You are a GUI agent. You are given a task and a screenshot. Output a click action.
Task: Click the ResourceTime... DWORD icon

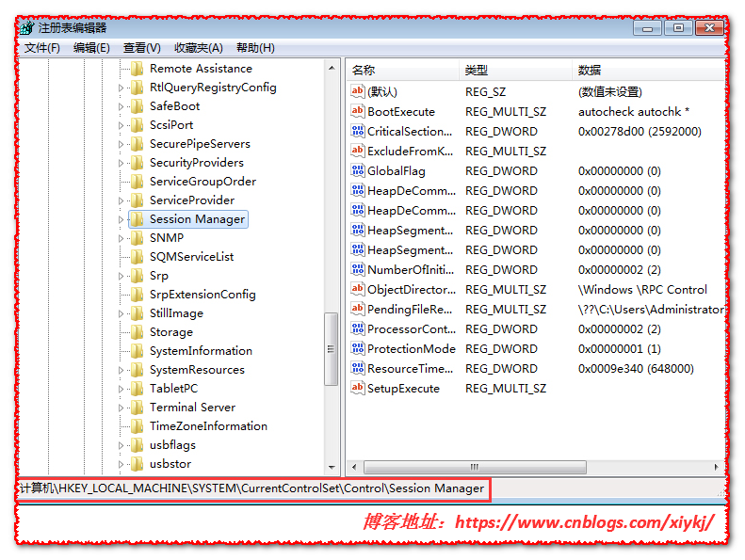coord(357,368)
